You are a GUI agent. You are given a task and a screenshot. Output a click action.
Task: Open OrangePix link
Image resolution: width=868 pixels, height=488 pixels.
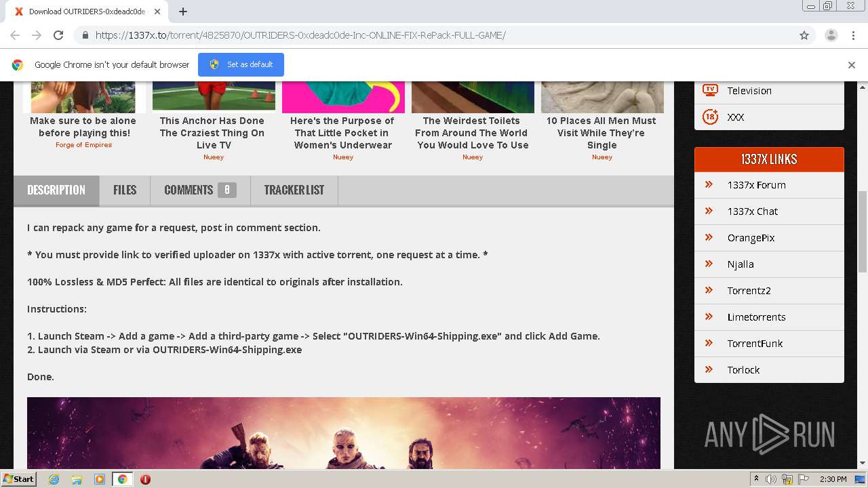click(x=751, y=238)
